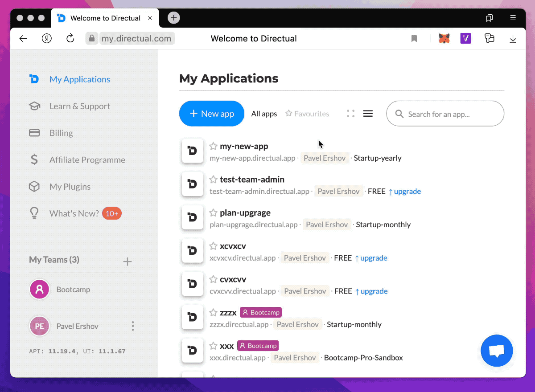
Task: Click the Yandex home icon
Action: tap(47, 38)
